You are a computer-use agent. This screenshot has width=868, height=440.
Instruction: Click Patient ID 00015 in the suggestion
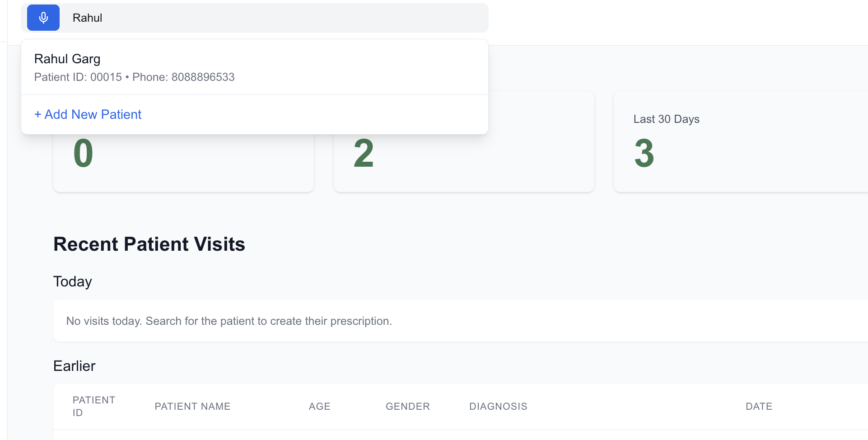click(x=105, y=77)
